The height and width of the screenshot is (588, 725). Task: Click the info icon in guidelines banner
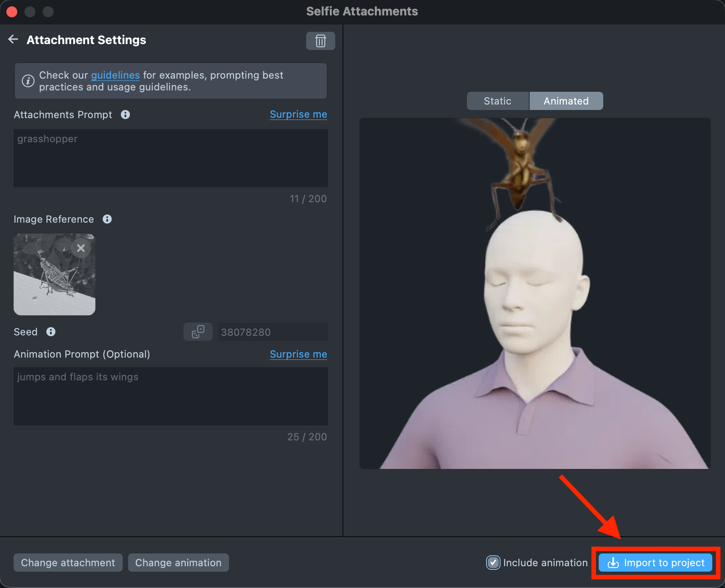click(28, 81)
